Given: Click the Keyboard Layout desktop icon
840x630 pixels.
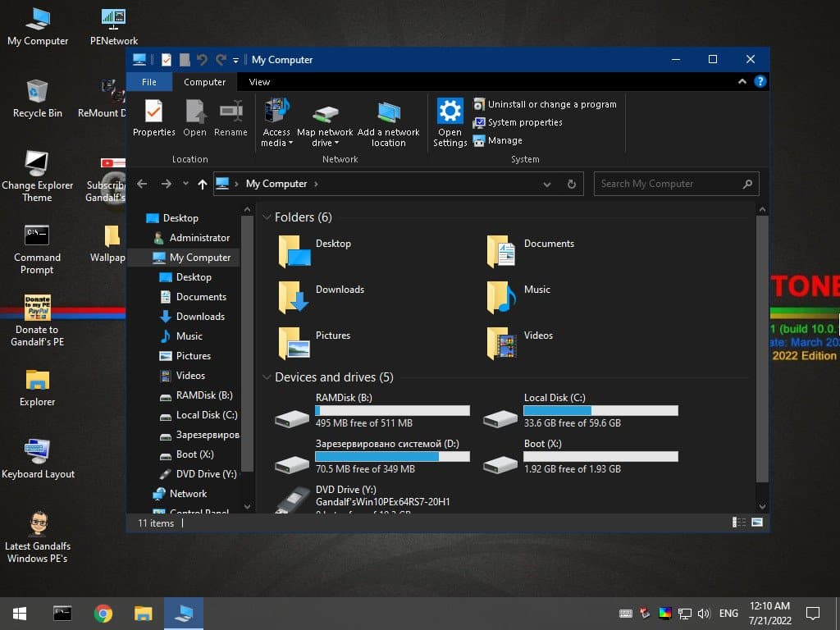Looking at the screenshot, I should pyautogui.click(x=38, y=459).
